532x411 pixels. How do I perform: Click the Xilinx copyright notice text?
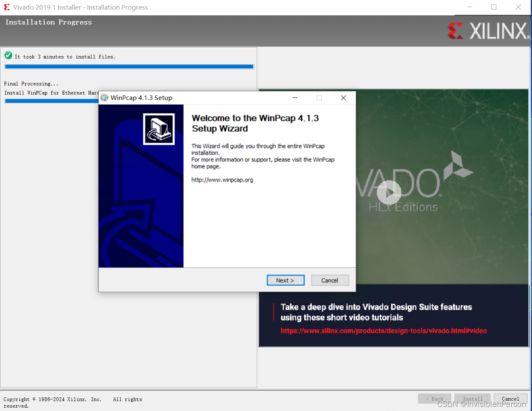click(73, 402)
